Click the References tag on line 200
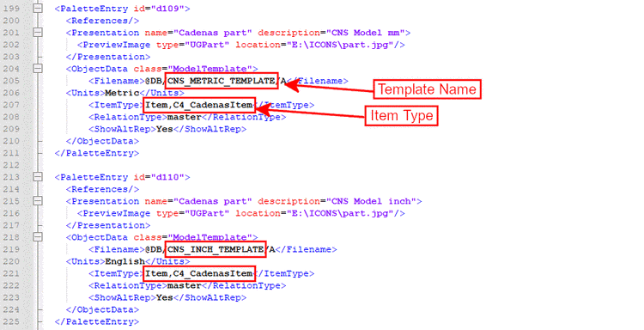Image resolution: width=644 pixels, height=330 pixels. coord(102,21)
